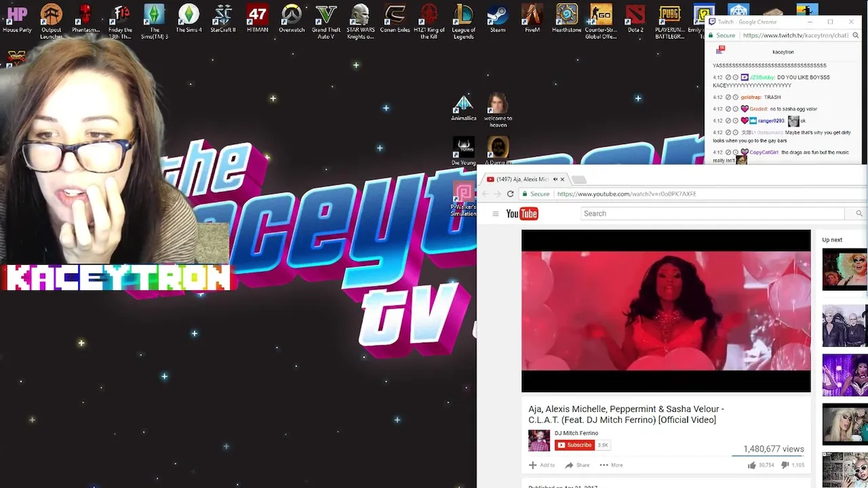Image resolution: width=868 pixels, height=488 pixels.
Task: Click JZSBobby username in Twitch chat
Action: 762,77
